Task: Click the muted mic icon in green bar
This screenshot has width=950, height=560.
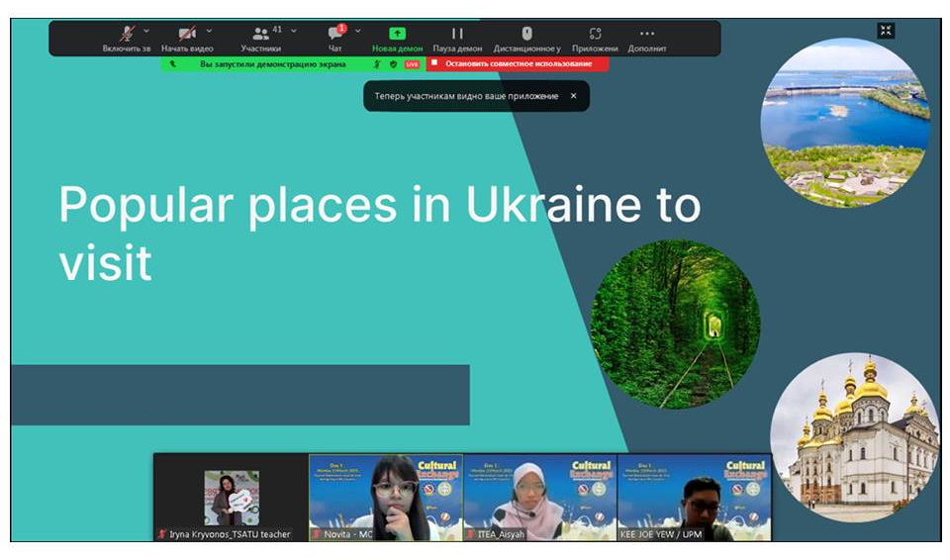Action: pyautogui.click(x=377, y=64)
